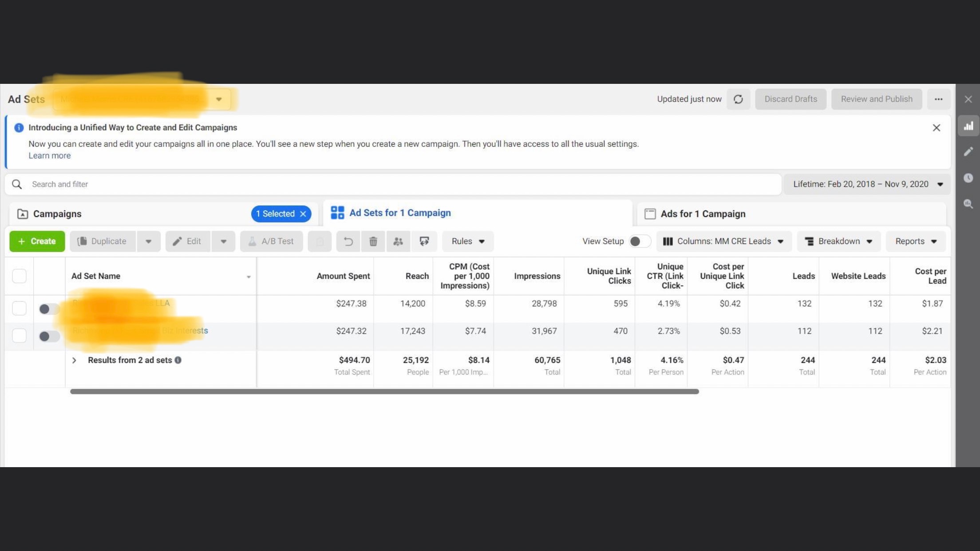The height and width of the screenshot is (551, 980).
Task: Check the second ad set row
Action: [x=19, y=336]
